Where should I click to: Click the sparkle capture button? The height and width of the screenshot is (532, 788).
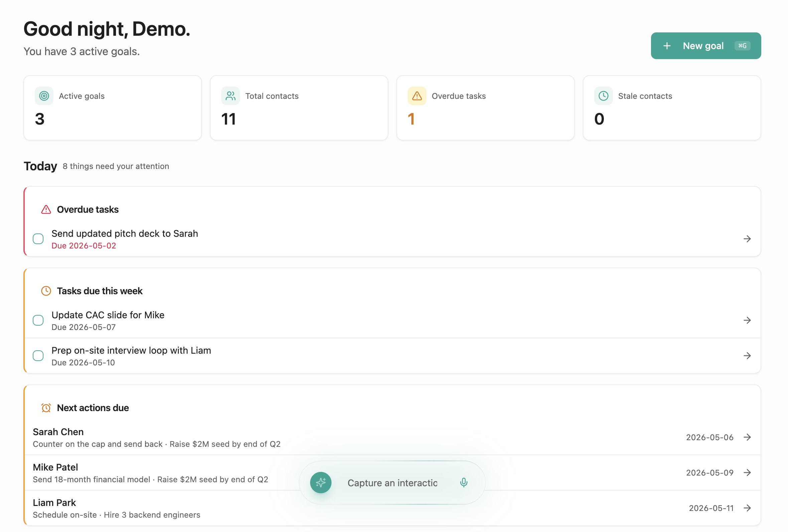pyautogui.click(x=321, y=483)
